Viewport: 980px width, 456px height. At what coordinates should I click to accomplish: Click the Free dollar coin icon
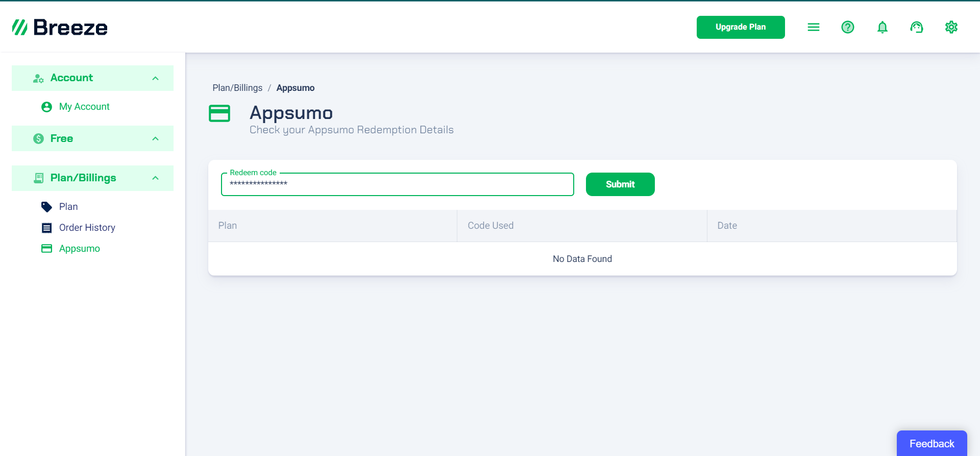pos(38,138)
